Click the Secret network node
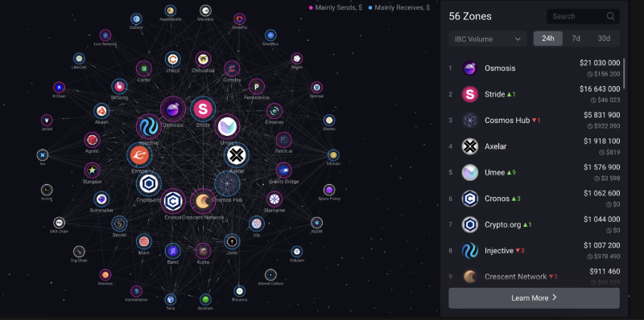 click(119, 224)
